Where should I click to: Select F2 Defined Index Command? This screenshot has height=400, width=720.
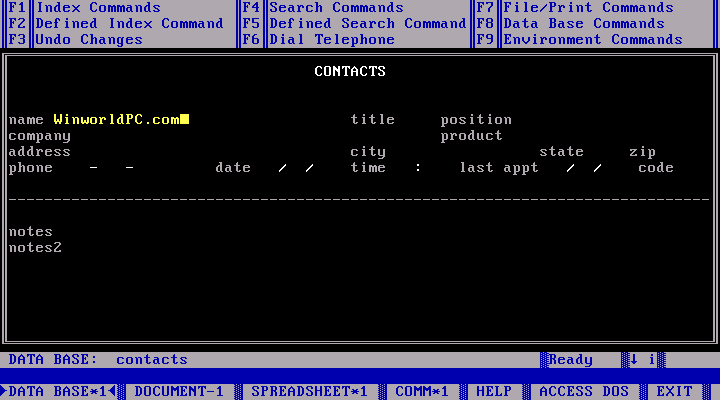pos(116,23)
